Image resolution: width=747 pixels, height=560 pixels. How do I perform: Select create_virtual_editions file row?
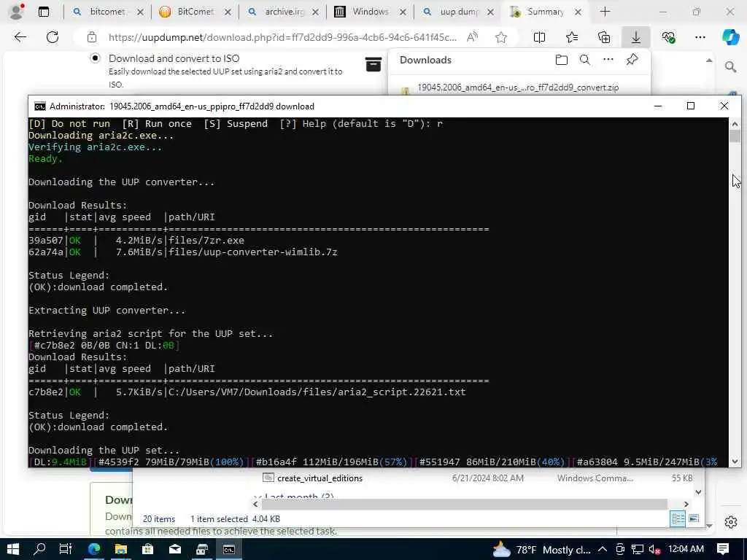pyautogui.click(x=478, y=478)
